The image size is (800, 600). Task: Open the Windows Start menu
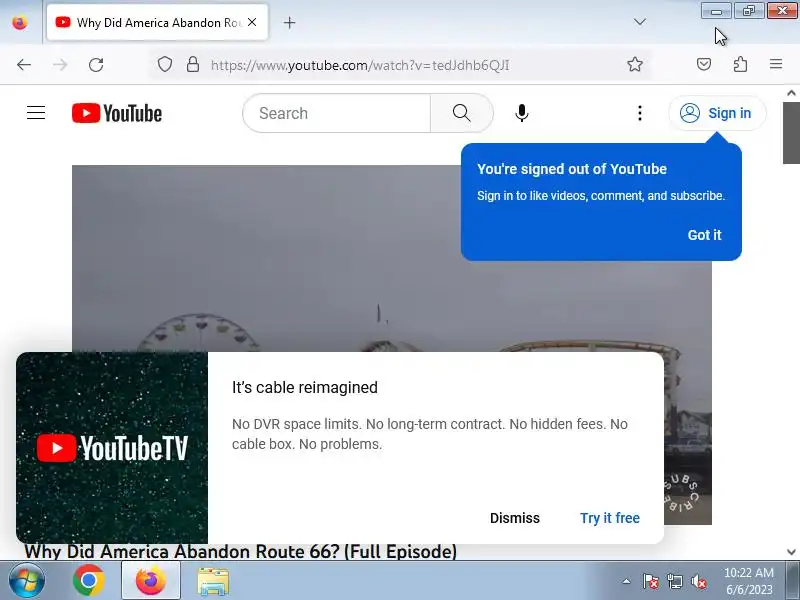pyautogui.click(x=26, y=581)
